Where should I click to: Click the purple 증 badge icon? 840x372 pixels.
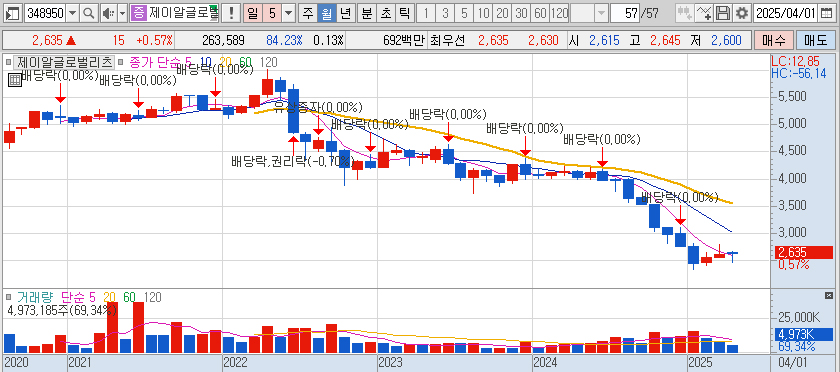click(139, 13)
